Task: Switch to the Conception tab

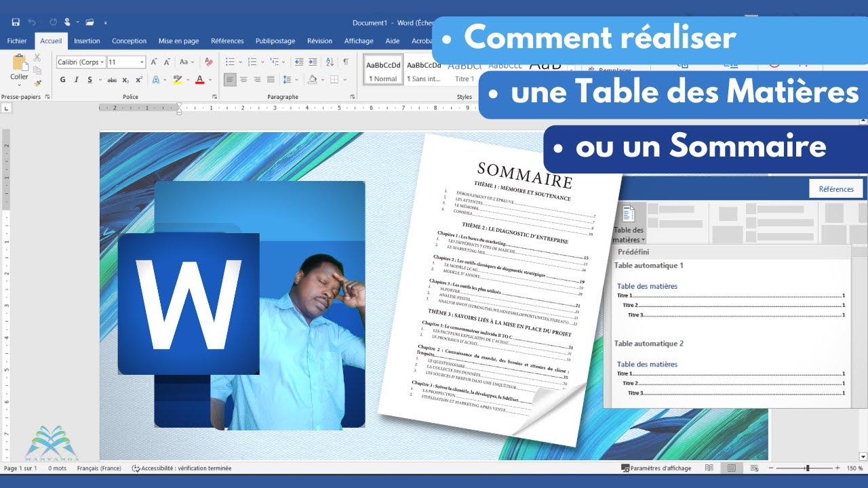Action: 129,41
